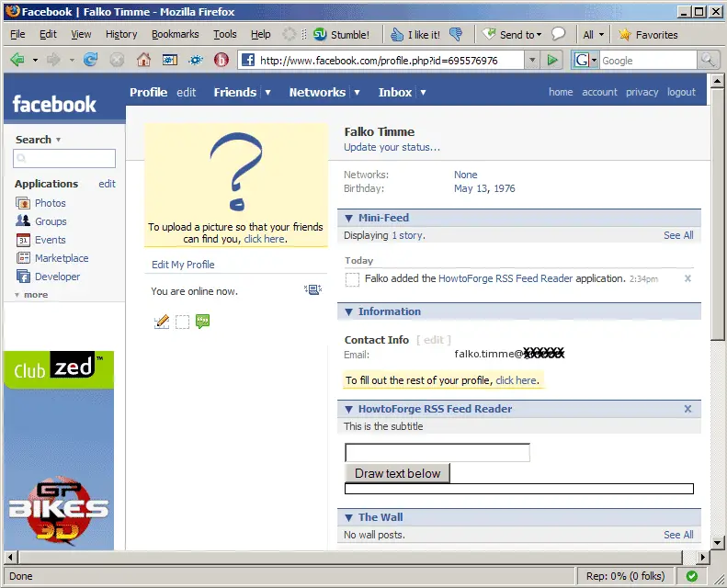Open the privacy link in top bar

point(642,92)
